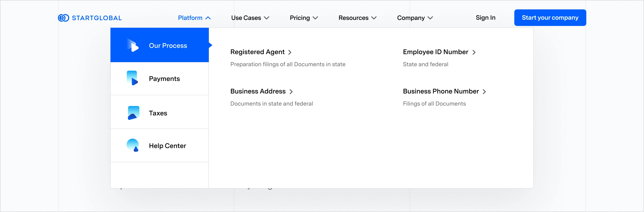Screen dimensions: 644x212
Task: Open the Help Center menu item
Action: click(167, 146)
